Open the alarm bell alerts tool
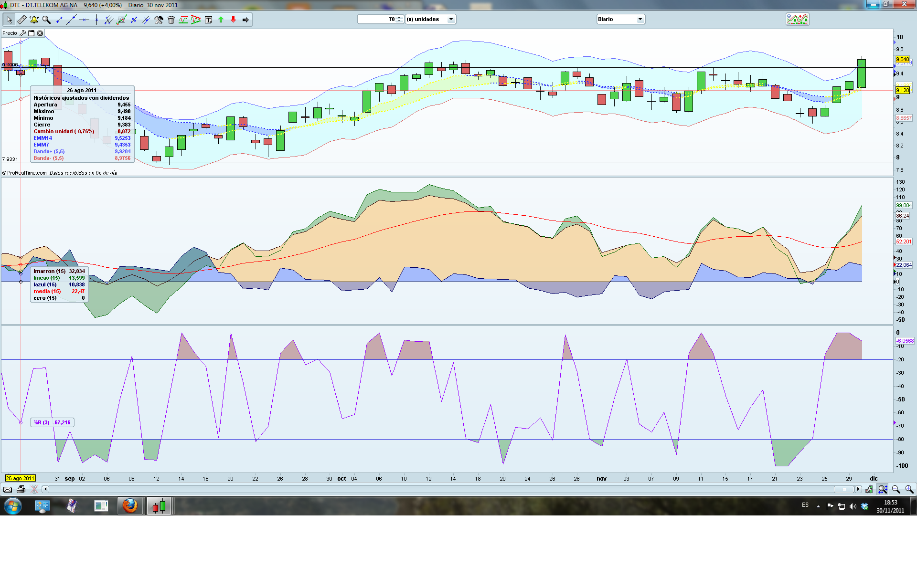Screen dimensions: 917x588 point(34,20)
